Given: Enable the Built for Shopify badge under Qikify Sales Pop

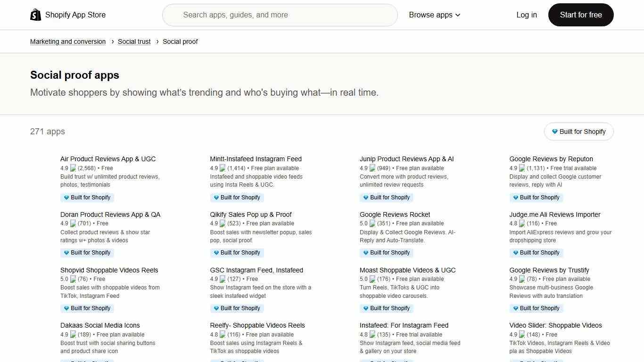Looking at the screenshot, I should click(x=237, y=253).
